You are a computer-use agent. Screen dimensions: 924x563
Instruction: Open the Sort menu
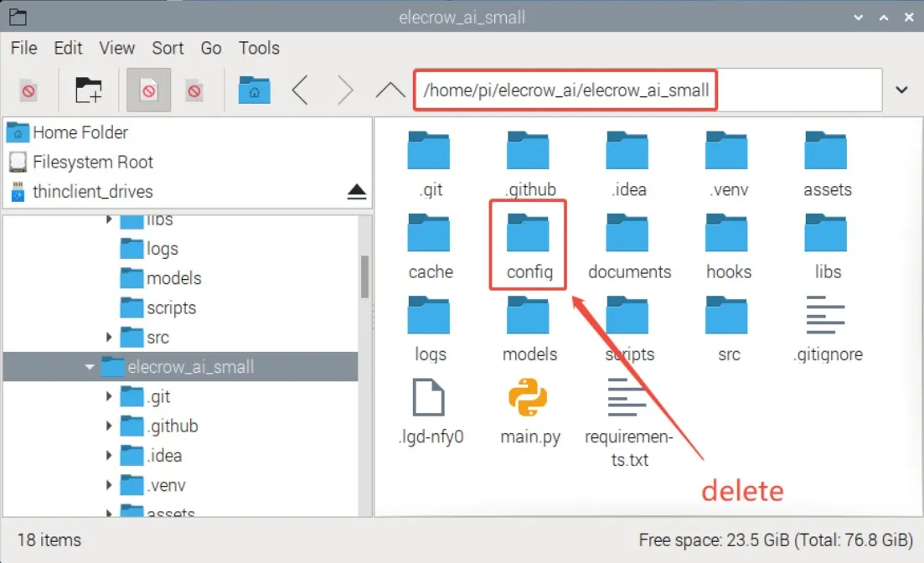(x=168, y=48)
